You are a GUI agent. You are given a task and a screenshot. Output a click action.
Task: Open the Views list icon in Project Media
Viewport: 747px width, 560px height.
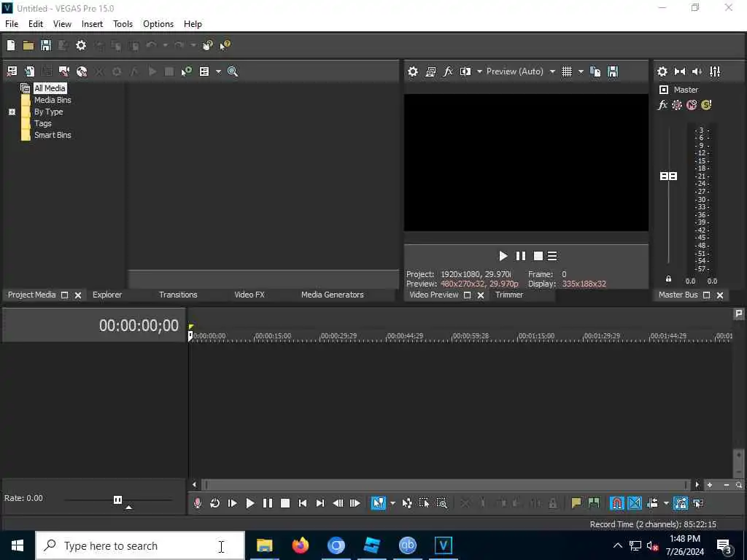point(204,71)
